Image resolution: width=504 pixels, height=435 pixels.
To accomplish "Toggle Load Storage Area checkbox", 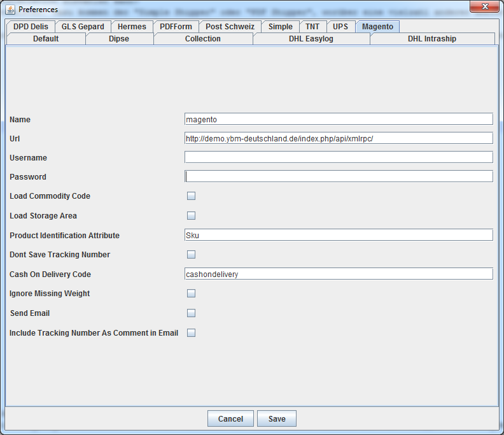I will coord(192,215).
